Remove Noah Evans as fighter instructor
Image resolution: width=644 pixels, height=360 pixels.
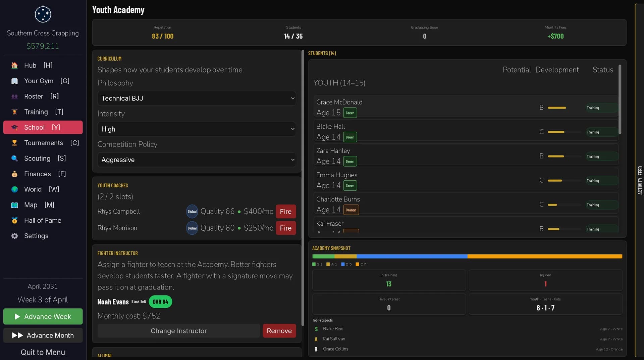click(279, 331)
